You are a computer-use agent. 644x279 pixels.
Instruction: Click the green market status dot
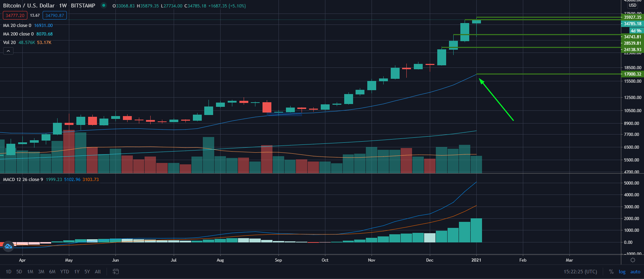[103, 6]
